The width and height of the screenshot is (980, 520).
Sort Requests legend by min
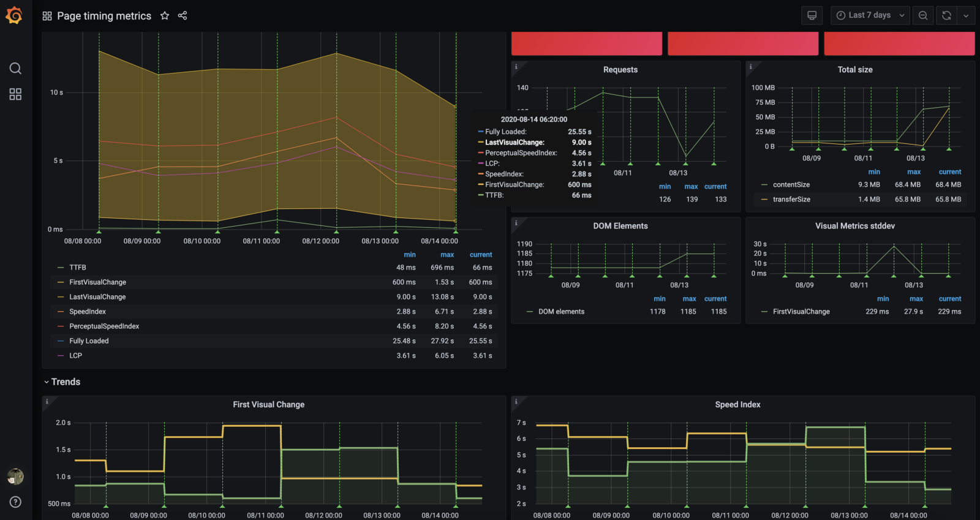[x=665, y=187]
